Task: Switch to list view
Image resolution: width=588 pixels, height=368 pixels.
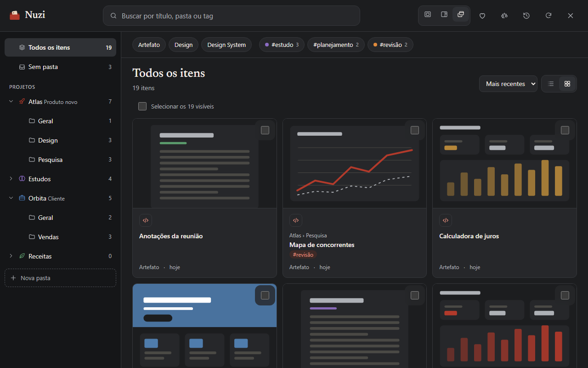Action: (551, 84)
